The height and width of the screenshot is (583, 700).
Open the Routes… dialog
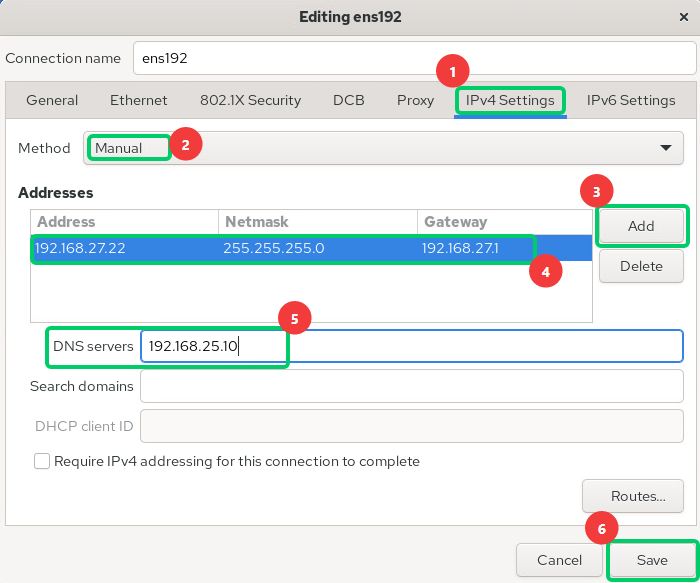(633, 496)
